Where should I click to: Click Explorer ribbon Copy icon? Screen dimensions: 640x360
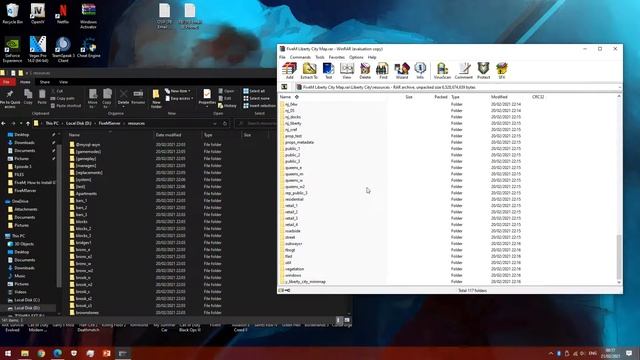28,97
